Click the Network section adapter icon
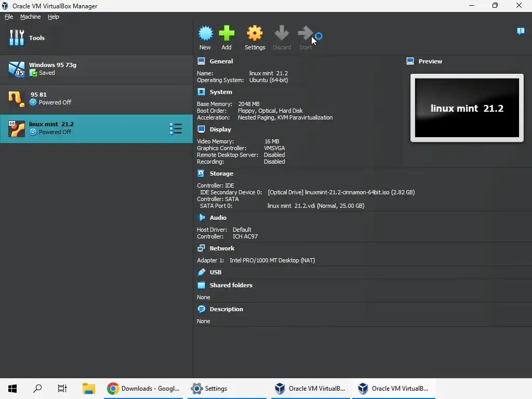 pos(201,248)
